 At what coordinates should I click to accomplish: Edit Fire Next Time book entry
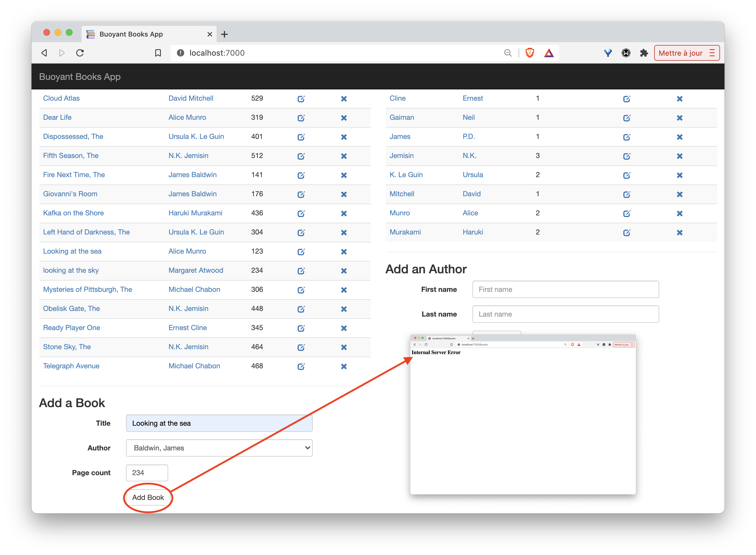[301, 175]
